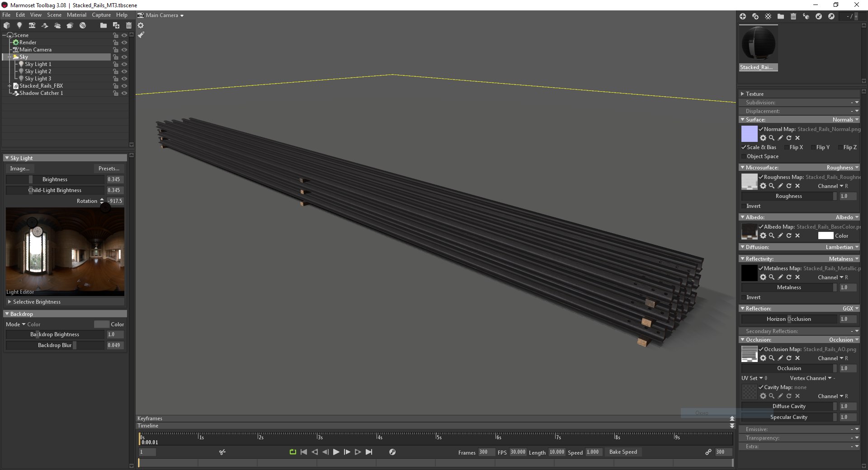Viewport: 868px width, 470px height.
Task: Click the Albedo Color white swatch
Action: [826, 235]
